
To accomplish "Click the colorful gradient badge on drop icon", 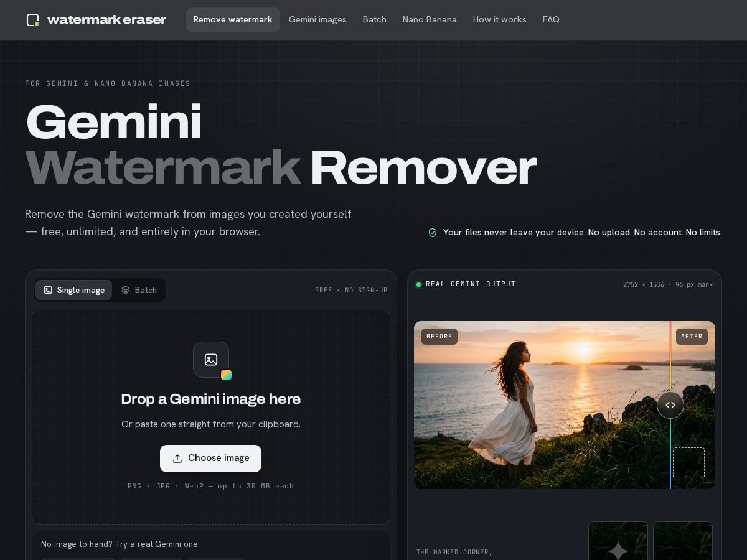I will point(227,375).
